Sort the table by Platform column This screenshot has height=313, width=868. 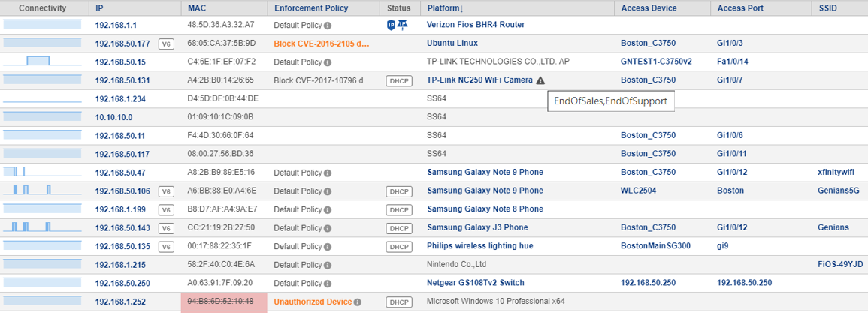445,8
